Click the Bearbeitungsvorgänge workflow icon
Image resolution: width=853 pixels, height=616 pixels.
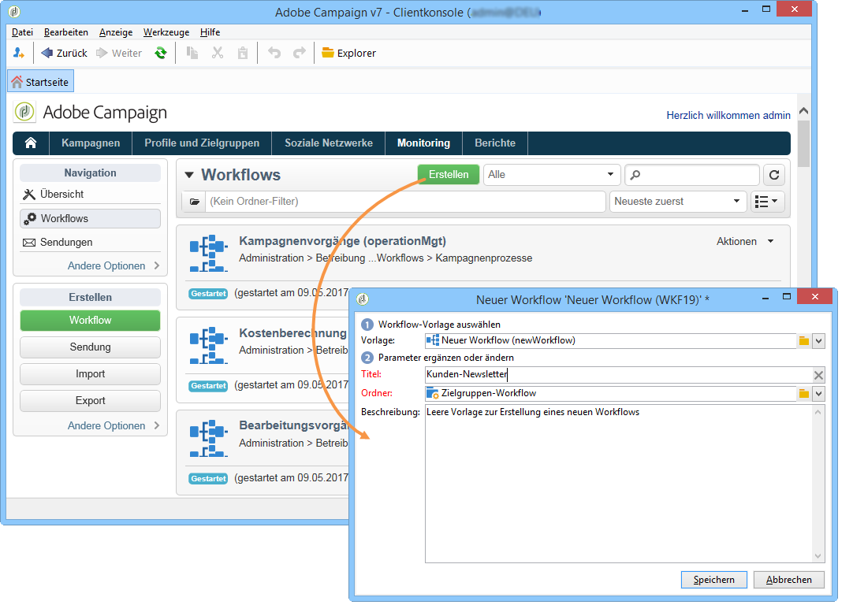tap(209, 438)
